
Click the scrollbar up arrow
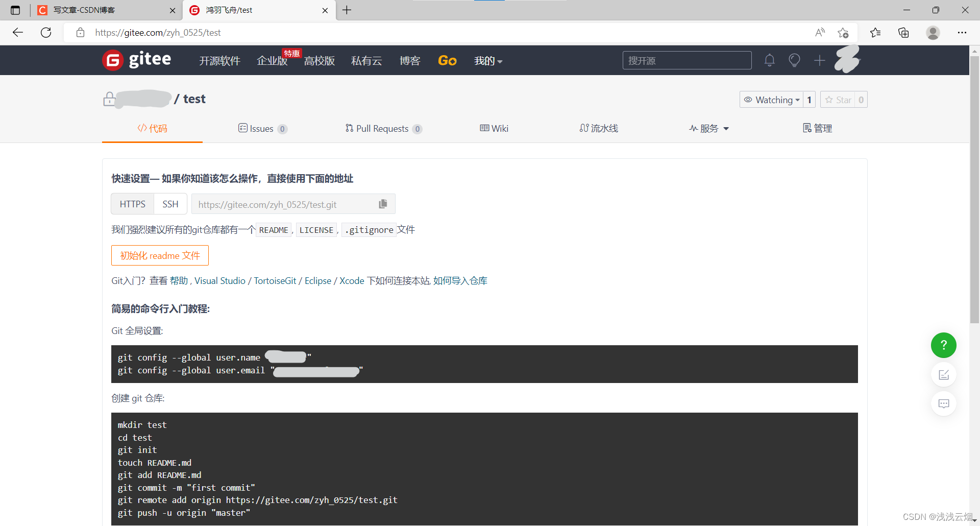pos(974,51)
